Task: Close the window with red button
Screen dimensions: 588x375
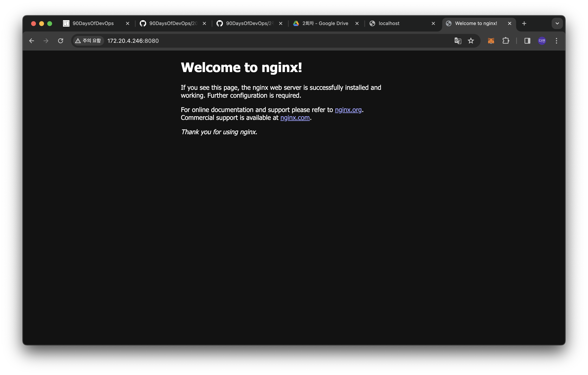Action: pyautogui.click(x=34, y=23)
